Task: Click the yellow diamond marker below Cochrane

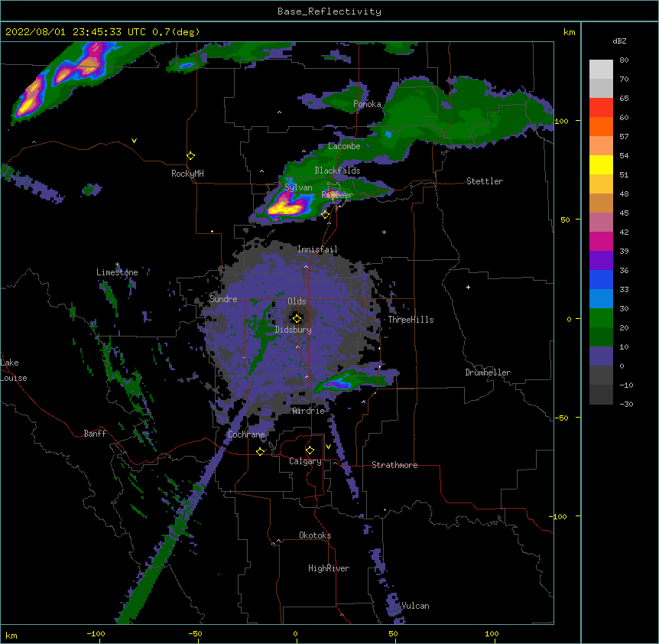Action: pyautogui.click(x=260, y=451)
